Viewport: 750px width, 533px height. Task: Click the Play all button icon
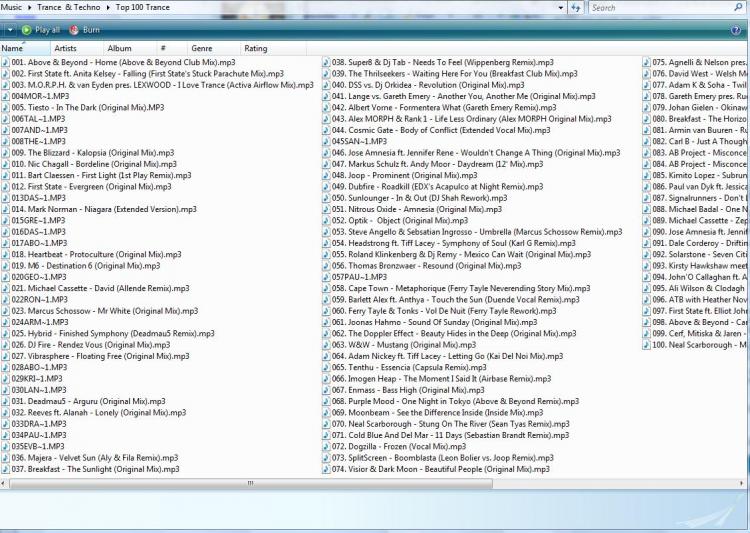tap(26, 30)
